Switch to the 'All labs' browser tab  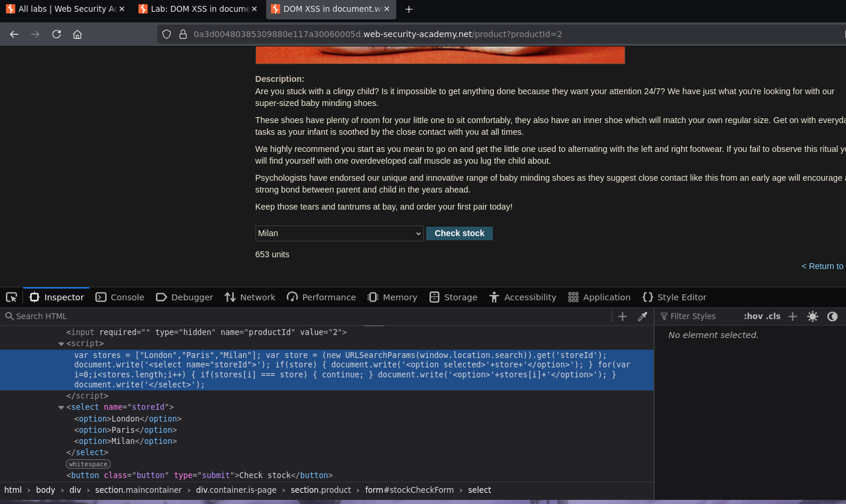65,9
